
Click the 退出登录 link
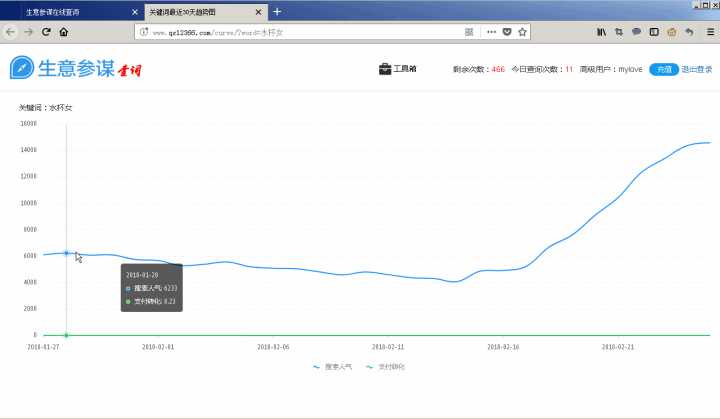696,69
